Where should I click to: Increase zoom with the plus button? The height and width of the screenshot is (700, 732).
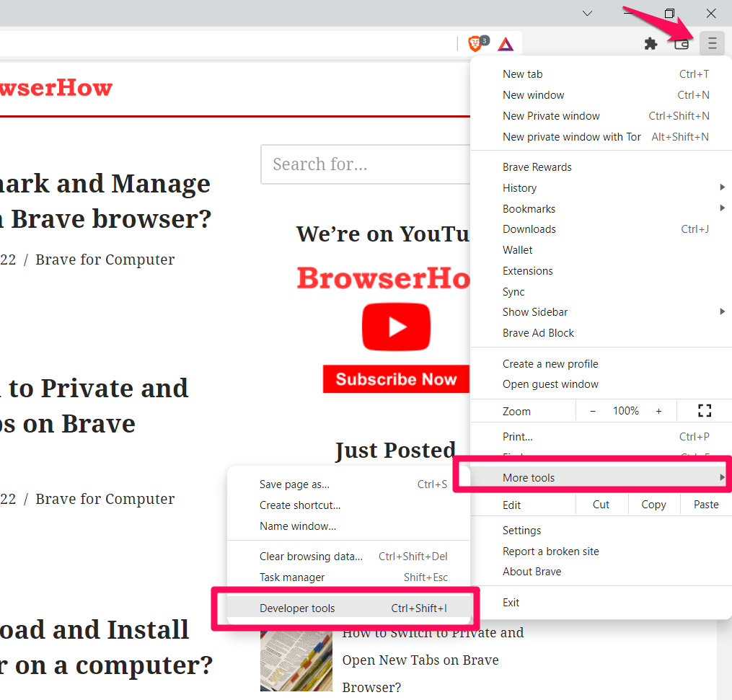point(658,411)
